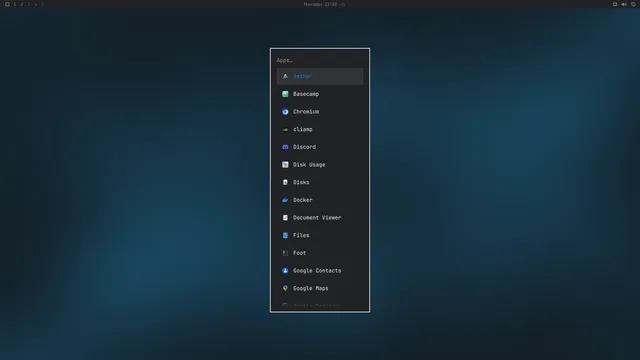Open Google Contacts via its icon
Viewport: 640px width, 360px height.
click(x=285, y=271)
